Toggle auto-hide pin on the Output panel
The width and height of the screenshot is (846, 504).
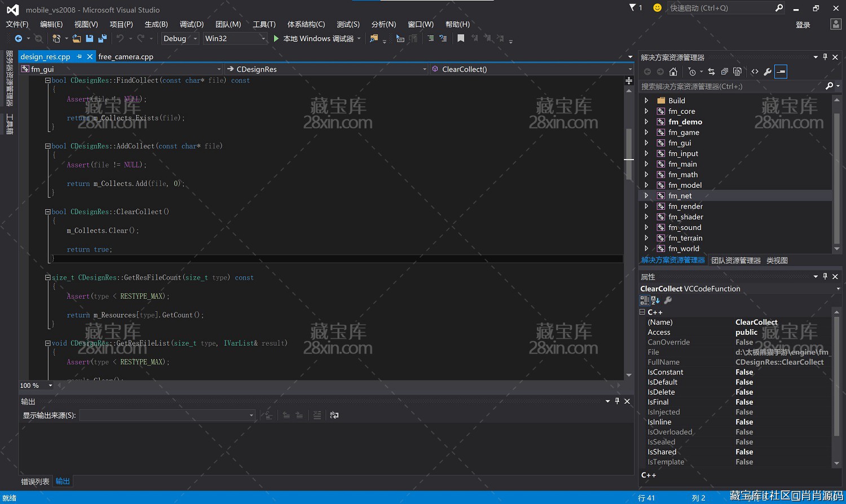click(x=617, y=401)
